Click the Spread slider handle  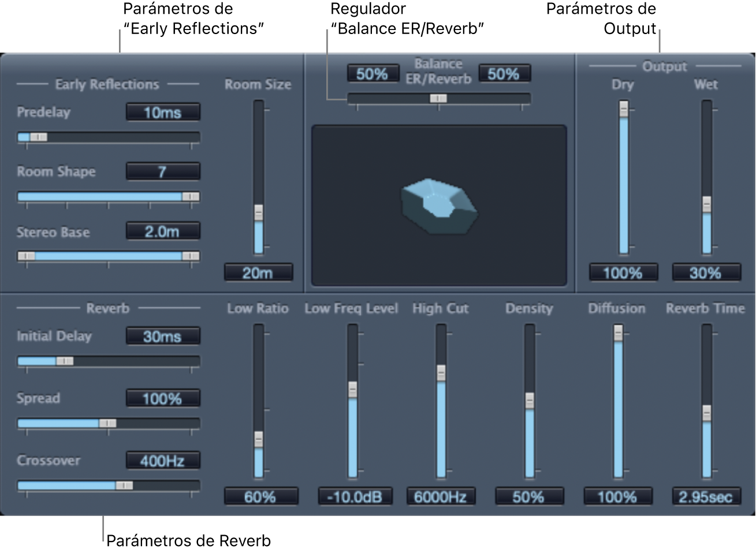tap(107, 423)
